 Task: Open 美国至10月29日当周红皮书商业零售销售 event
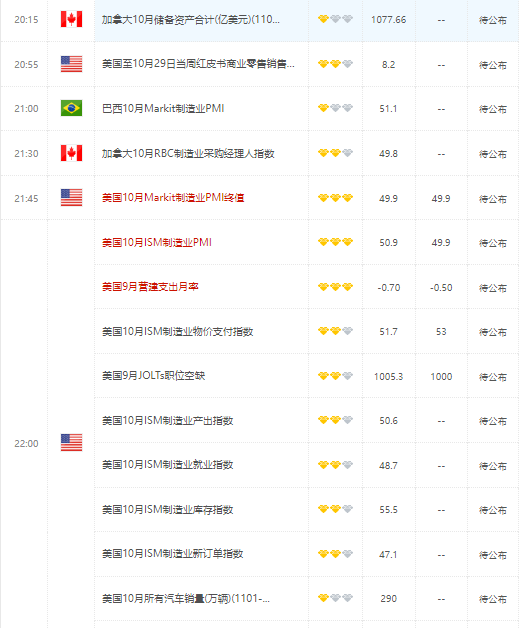(198, 64)
